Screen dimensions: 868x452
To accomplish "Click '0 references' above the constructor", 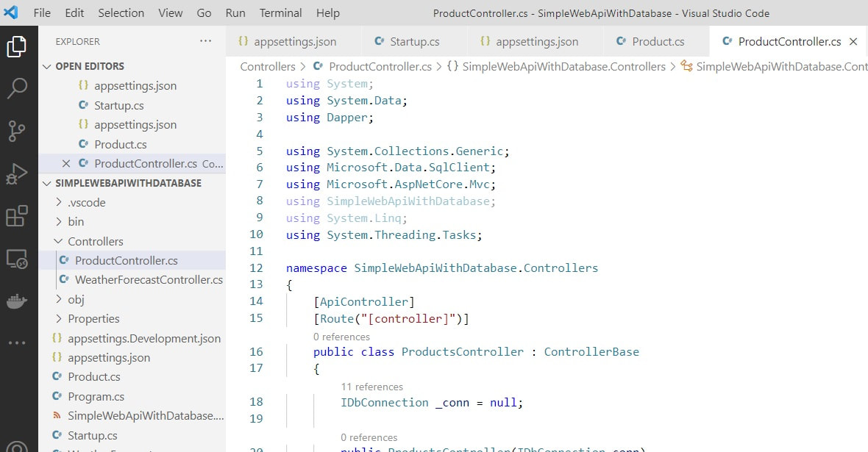I will 369,437.
